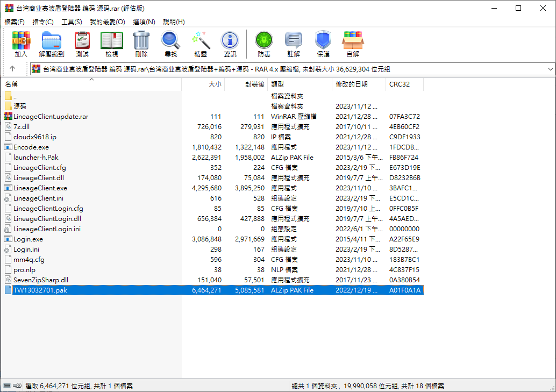
Task: Open the 檔案(F) menu
Action: point(15,22)
